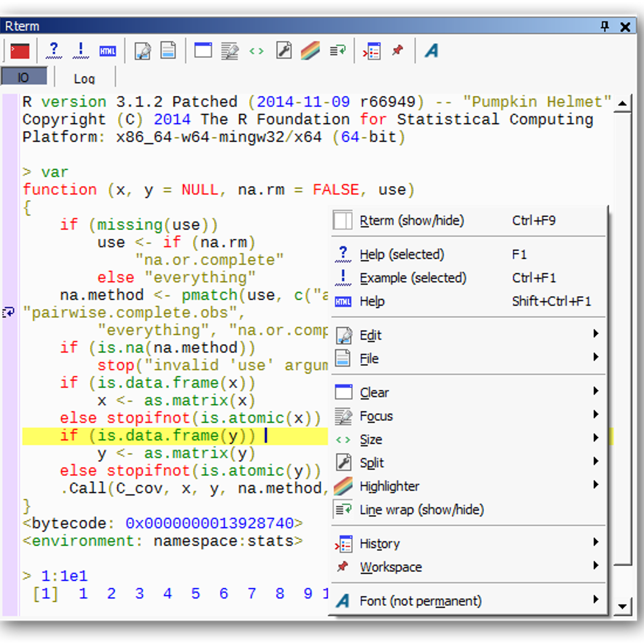Image resolution: width=644 pixels, height=644 pixels.
Task: Click the Size green arrows toolbar icon
Action: [x=256, y=51]
